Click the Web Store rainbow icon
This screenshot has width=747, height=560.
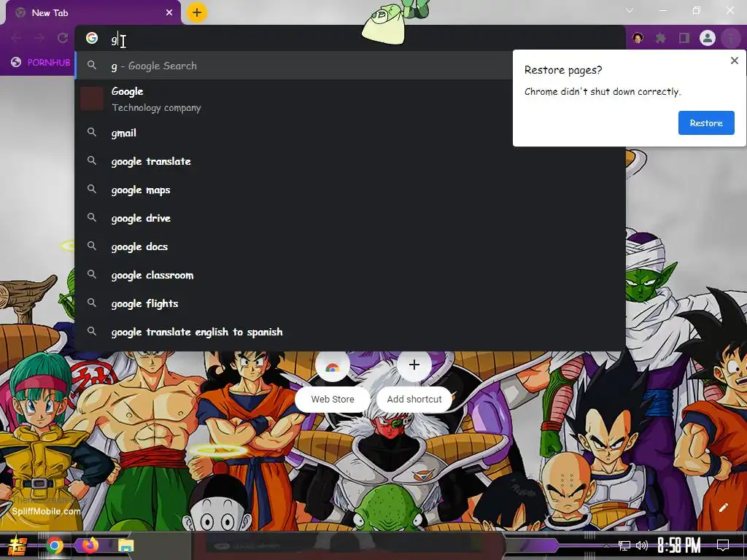(x=333, y=366)
